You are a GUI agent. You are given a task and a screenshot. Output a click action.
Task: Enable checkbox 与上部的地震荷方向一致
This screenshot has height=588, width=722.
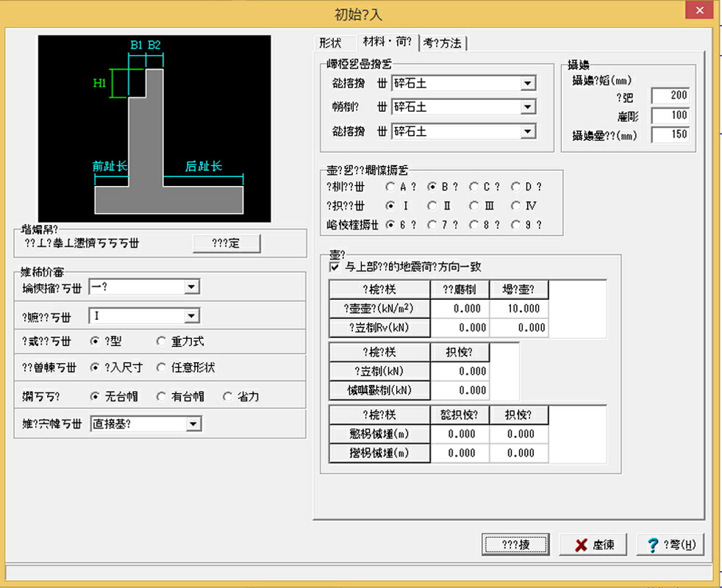click(x=335, y=267)
